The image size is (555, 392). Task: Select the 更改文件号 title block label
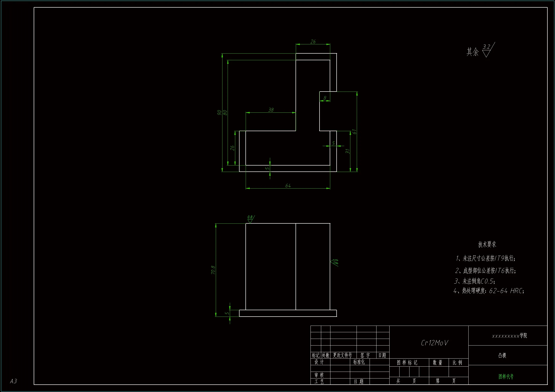point(342,355)
